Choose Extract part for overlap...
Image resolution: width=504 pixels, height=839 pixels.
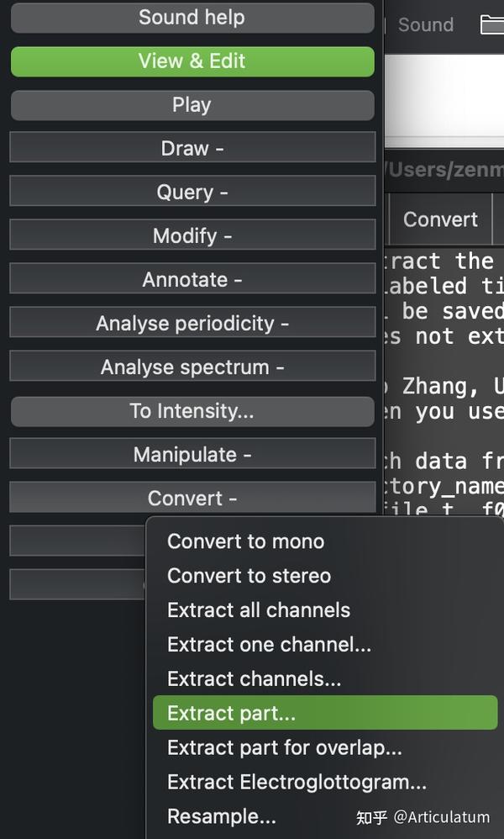(284, 748)
